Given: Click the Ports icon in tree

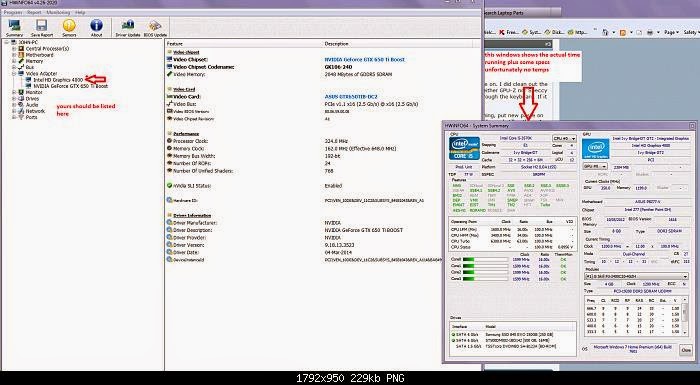Looking at the screenshot, I should [21, 117].
